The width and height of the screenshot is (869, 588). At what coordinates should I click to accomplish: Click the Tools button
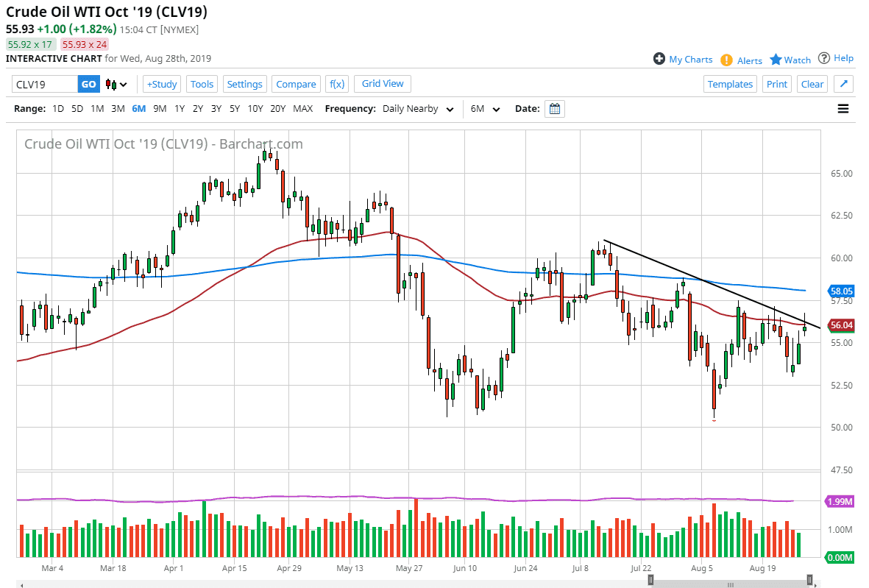202,84
